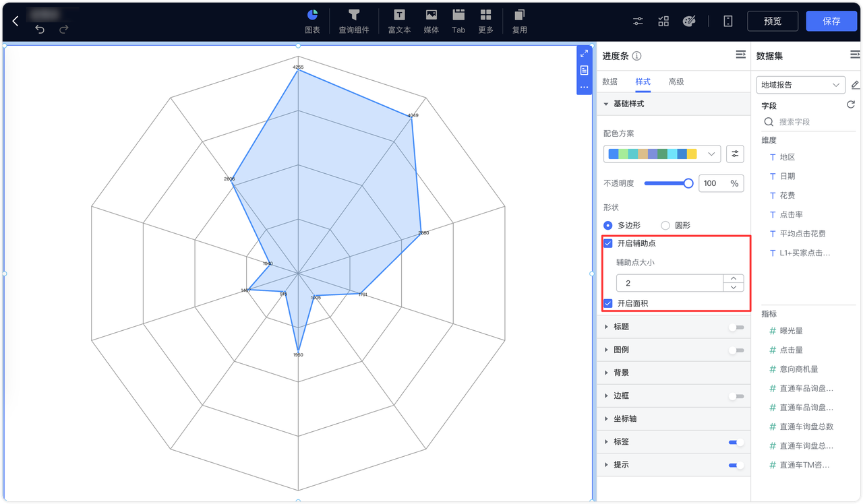Click the 保存 save button

(x=831, y=21)
